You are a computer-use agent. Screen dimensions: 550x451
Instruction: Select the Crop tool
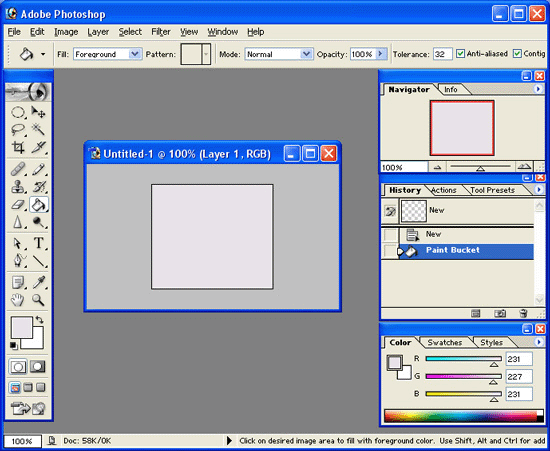[x=18, y=147]
